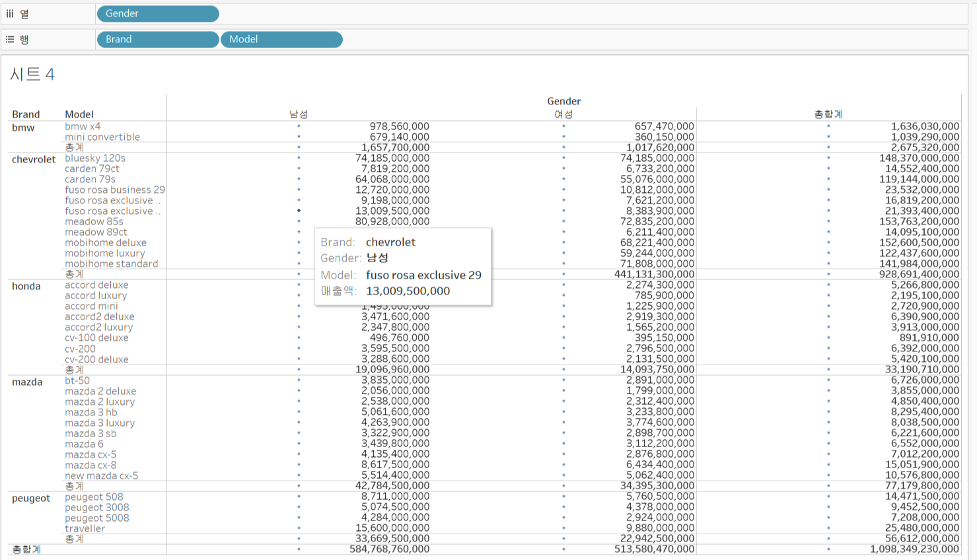The image size is (977, 560).
Task: Select the bluesky 120s model label
Action: tap(95, 158)
